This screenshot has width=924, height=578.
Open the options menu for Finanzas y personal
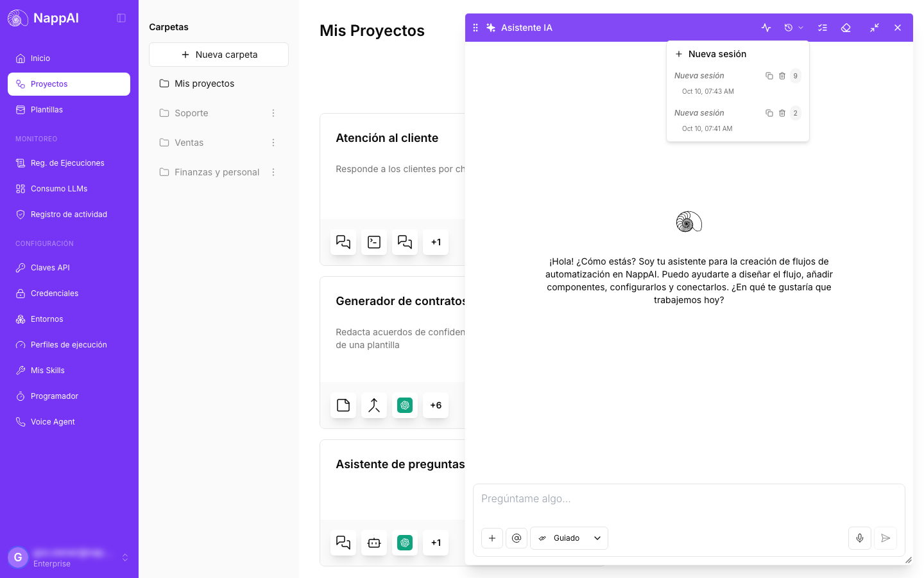tap(273, 172)
